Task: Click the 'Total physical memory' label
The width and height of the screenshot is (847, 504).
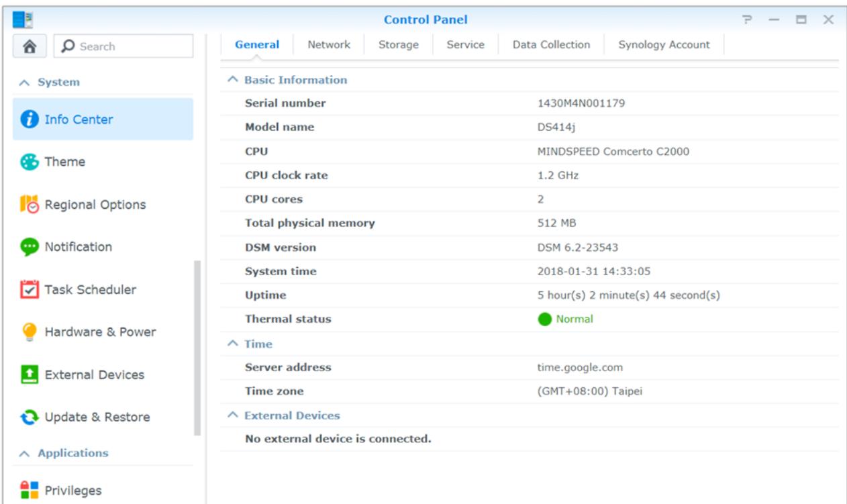Action: coord(309,223)
